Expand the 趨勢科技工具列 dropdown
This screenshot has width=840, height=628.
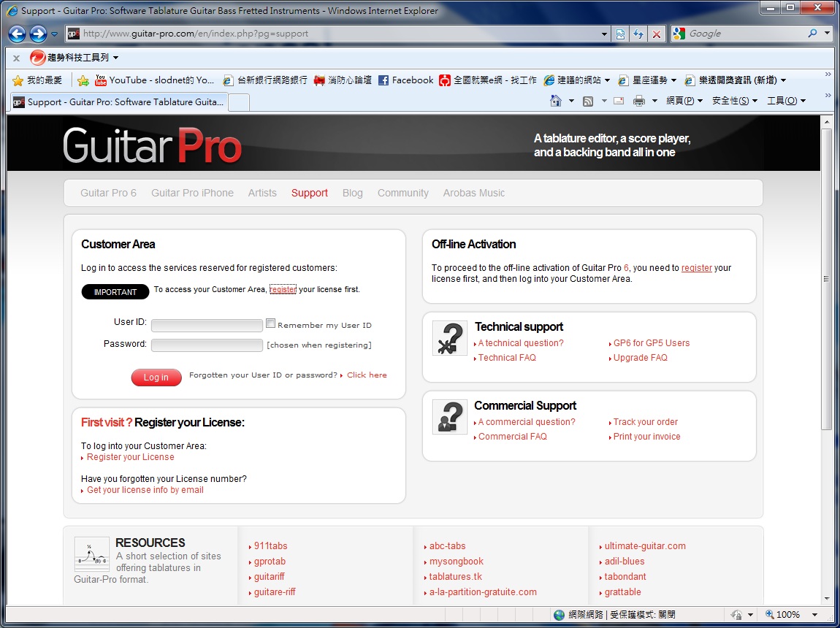[115, 58]
